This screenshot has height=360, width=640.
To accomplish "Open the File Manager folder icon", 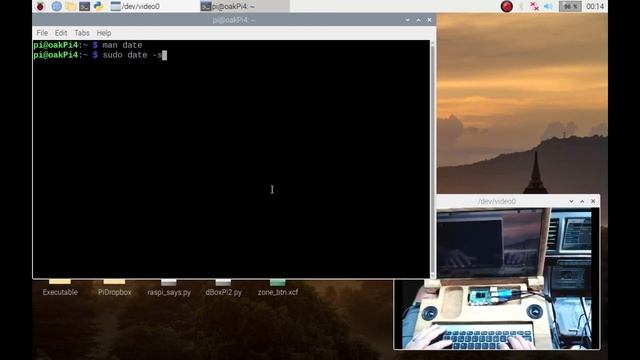I will pos(71,6).
